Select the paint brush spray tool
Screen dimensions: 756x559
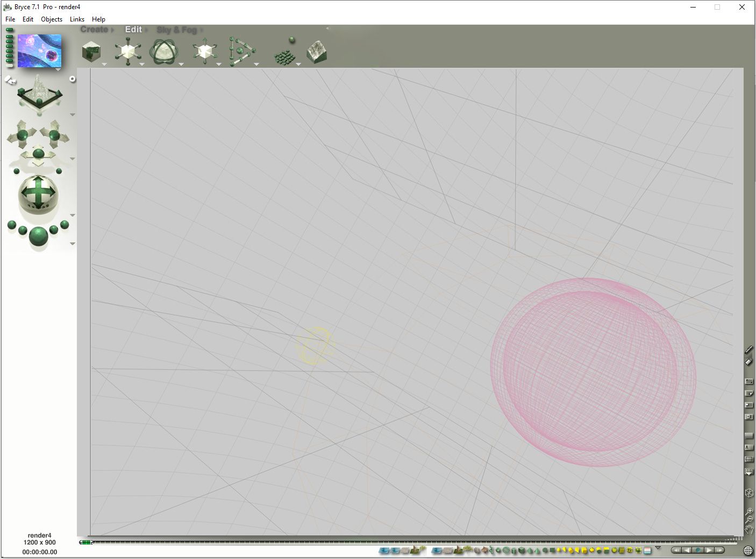pos(748,350)
